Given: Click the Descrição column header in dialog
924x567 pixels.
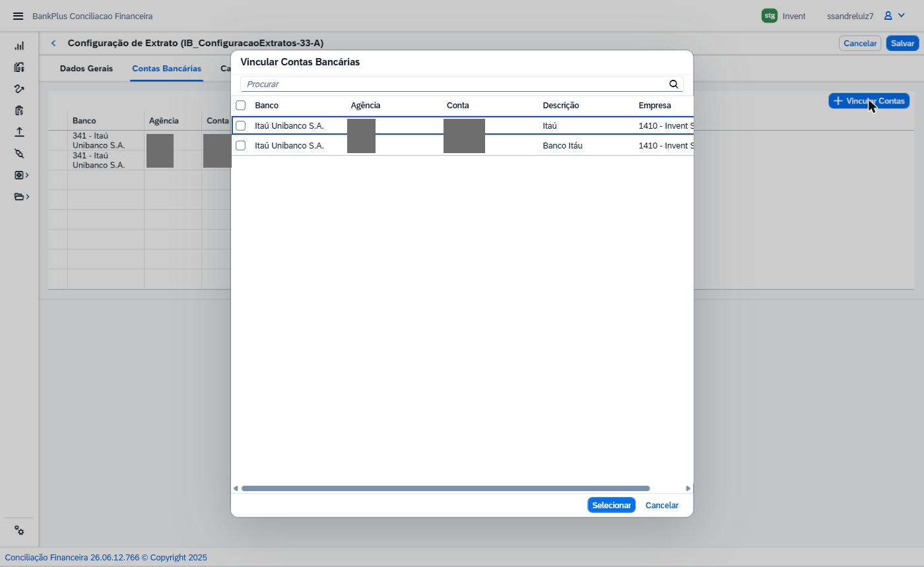Looking at the screenshot, I should point(561,106).
